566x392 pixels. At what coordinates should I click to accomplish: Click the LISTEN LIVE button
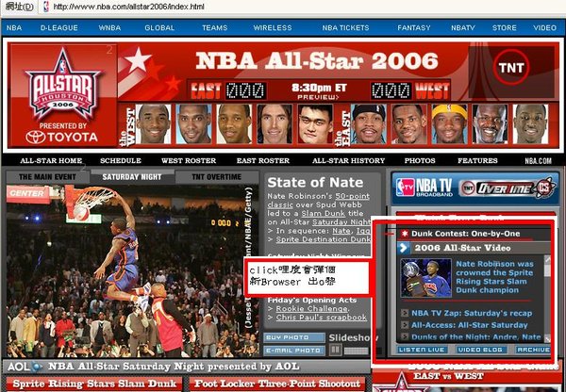click(422, 350)
